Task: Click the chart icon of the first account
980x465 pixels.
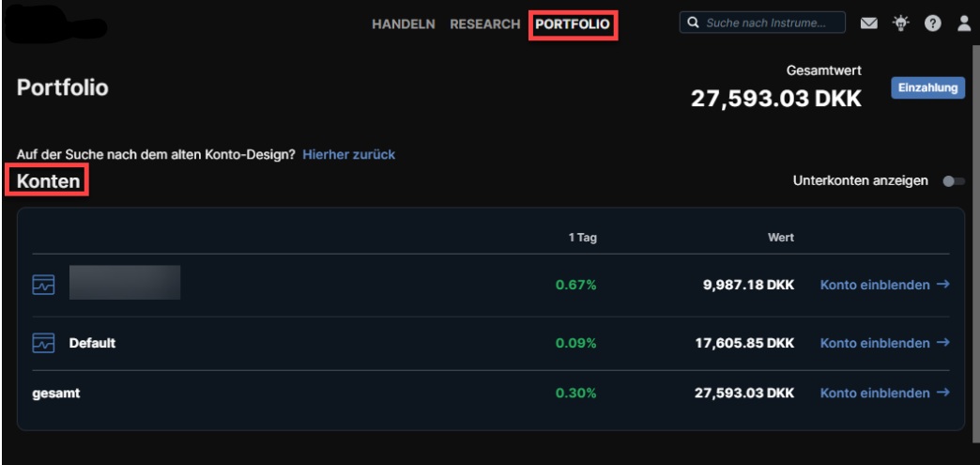Action: (x=44, y=284)
